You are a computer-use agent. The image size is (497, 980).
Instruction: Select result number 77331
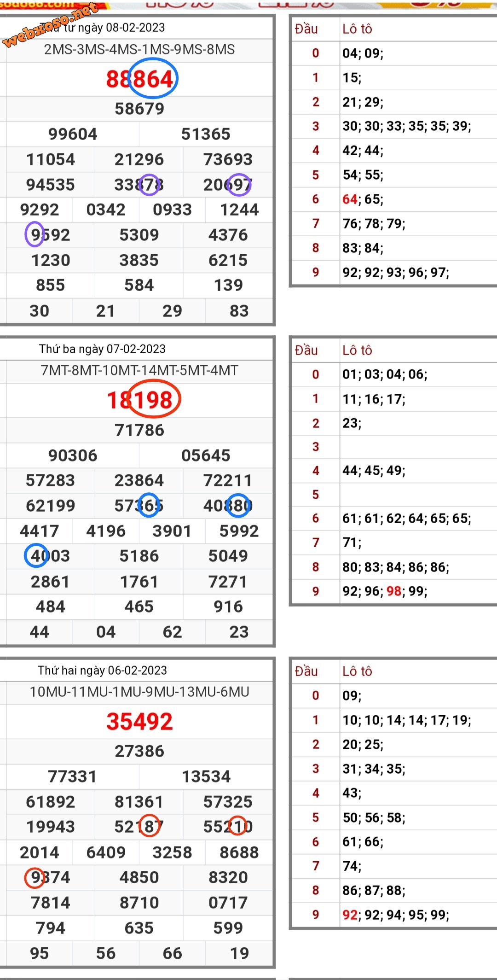click(73, 776)
